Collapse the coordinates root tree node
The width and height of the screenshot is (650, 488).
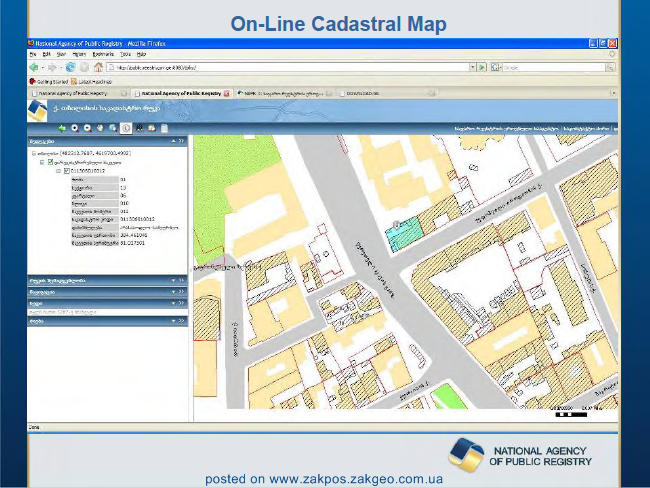pos(34,153)
